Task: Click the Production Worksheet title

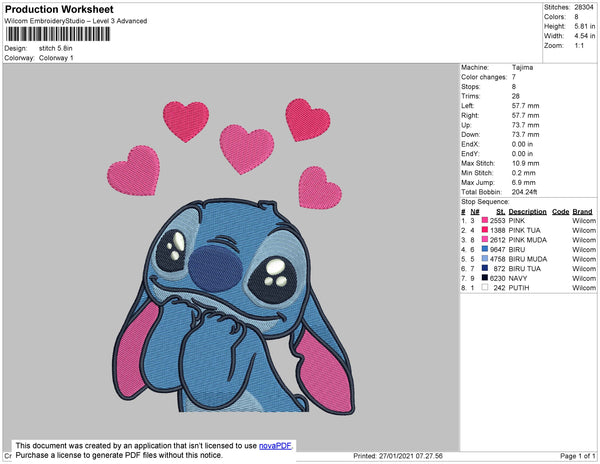Action: 59,9
